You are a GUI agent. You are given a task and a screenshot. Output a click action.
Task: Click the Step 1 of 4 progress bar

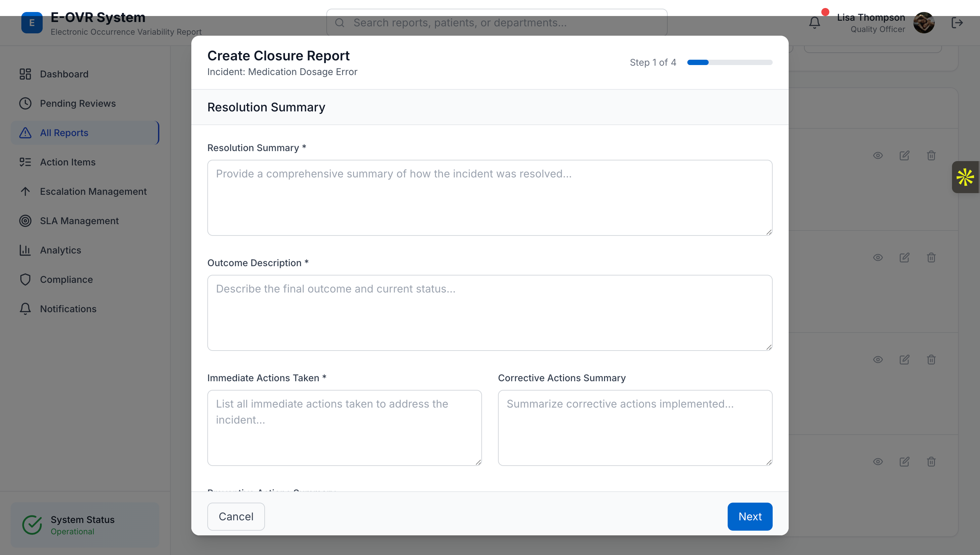pyautogui.click(x=729, y=62)
